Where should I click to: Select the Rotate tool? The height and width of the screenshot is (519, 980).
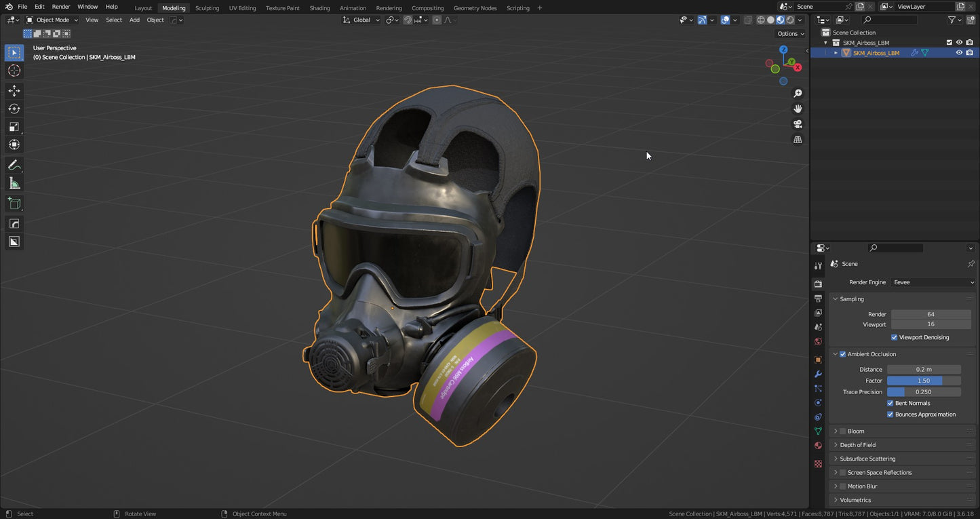[x=14, y=108]
